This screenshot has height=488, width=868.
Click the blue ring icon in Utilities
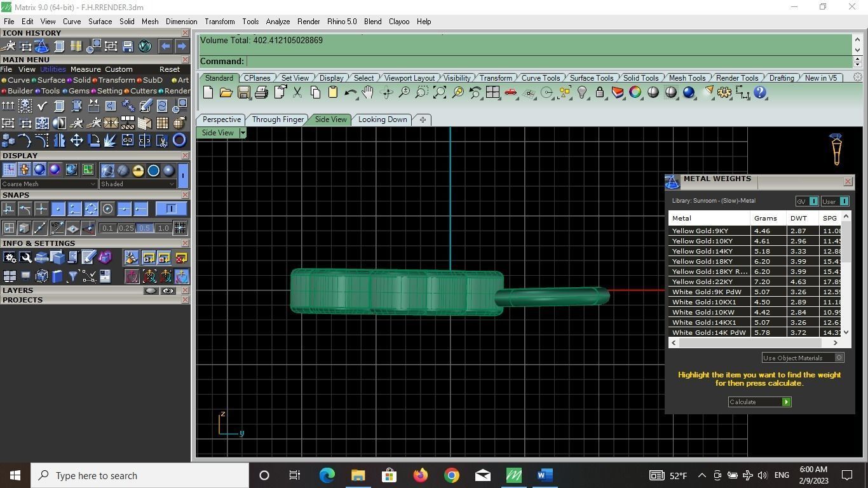tap(179, 140)
